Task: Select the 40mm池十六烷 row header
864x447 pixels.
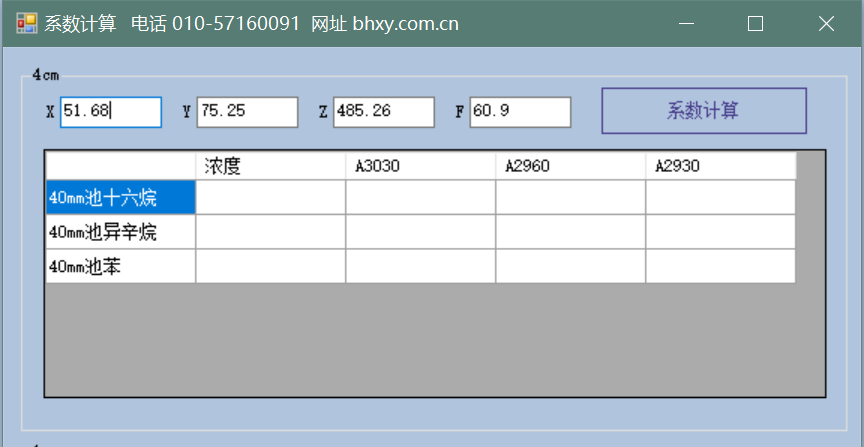Action: click(x=120, y=198)
